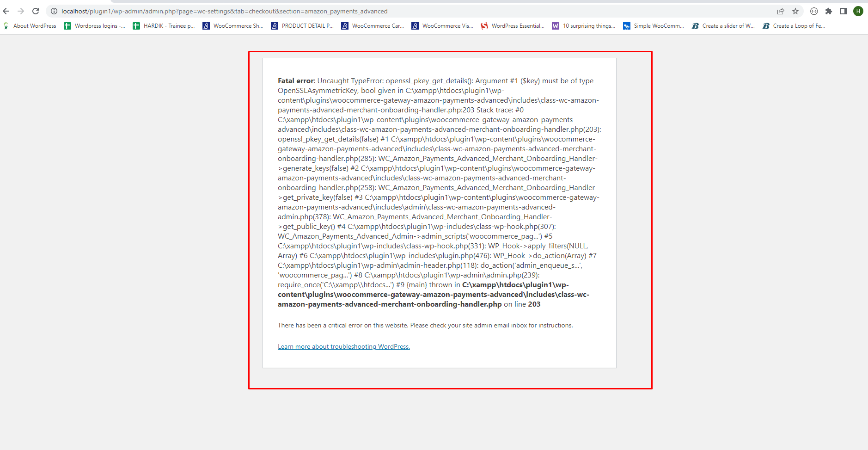Share this page icon
This screenshot has width=868, height=450.
[x=781, y=11]
